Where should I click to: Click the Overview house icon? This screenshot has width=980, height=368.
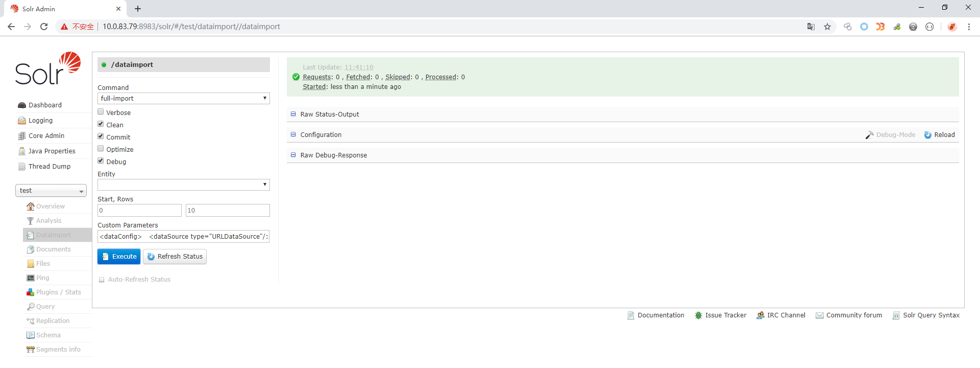click(31, 206)
